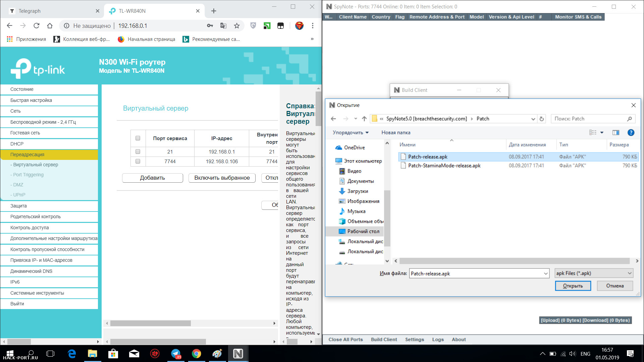Open recent locations dropdown arrow

tap(356, 119)
